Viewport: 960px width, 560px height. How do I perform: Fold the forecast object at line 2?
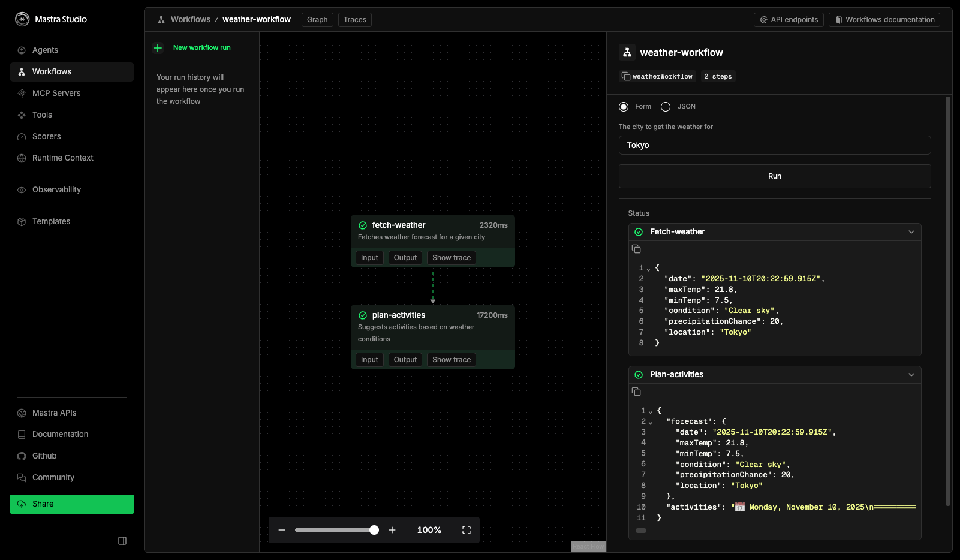(651, 422)
